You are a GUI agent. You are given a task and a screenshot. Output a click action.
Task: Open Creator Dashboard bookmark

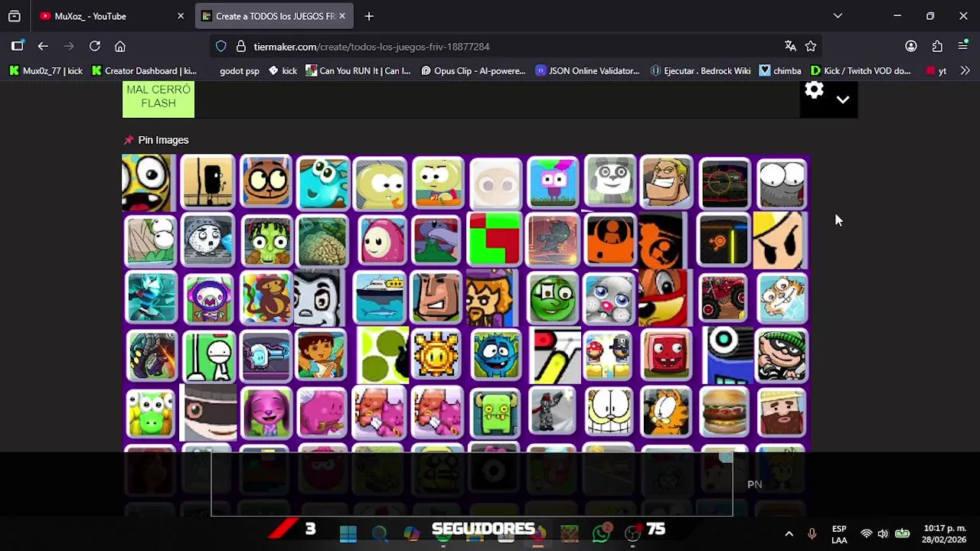[x=144, y=70]
